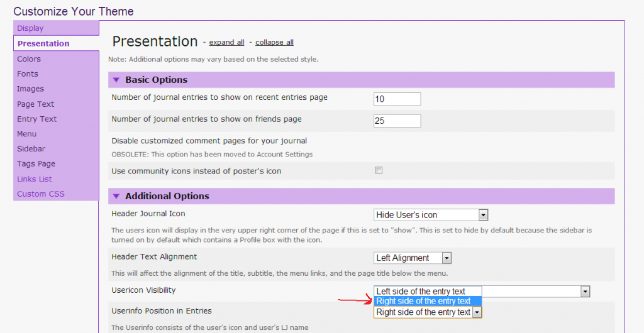The height and width of the screenshot is (333, 644).
Task: Open the Custom CSS section
Action: (x=41, y=194)
